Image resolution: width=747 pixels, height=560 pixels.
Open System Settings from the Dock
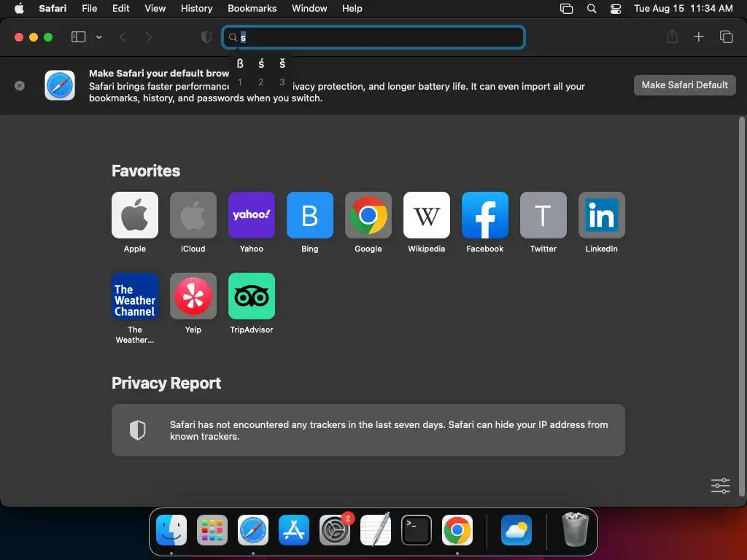pos(334,530)
